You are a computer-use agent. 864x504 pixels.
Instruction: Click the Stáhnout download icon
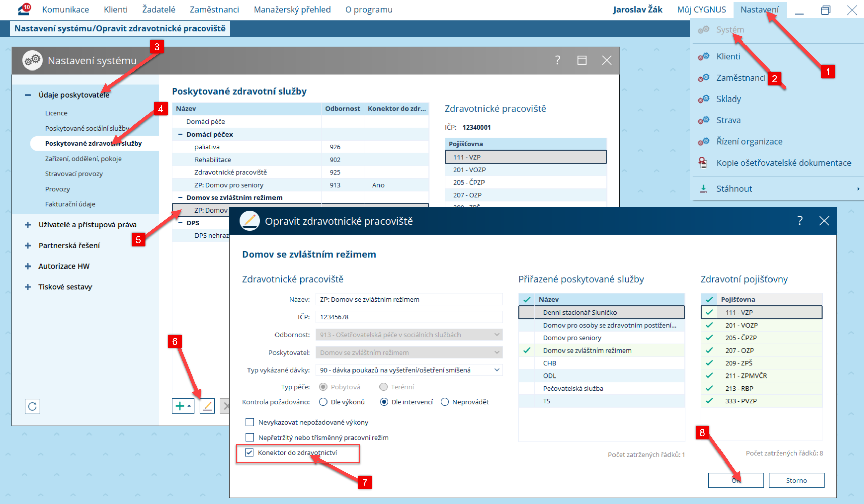point(703,189)
